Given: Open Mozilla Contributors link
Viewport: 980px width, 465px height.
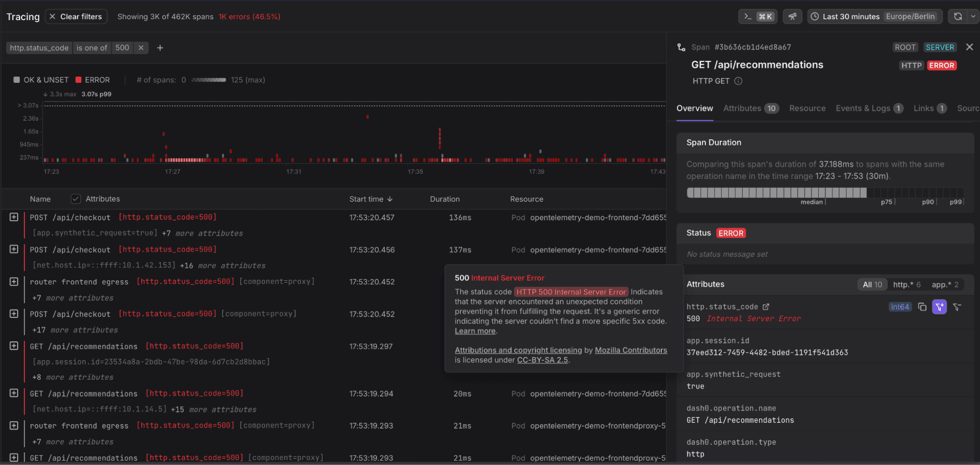Looking at the screenshot, I should click(631, 350).
